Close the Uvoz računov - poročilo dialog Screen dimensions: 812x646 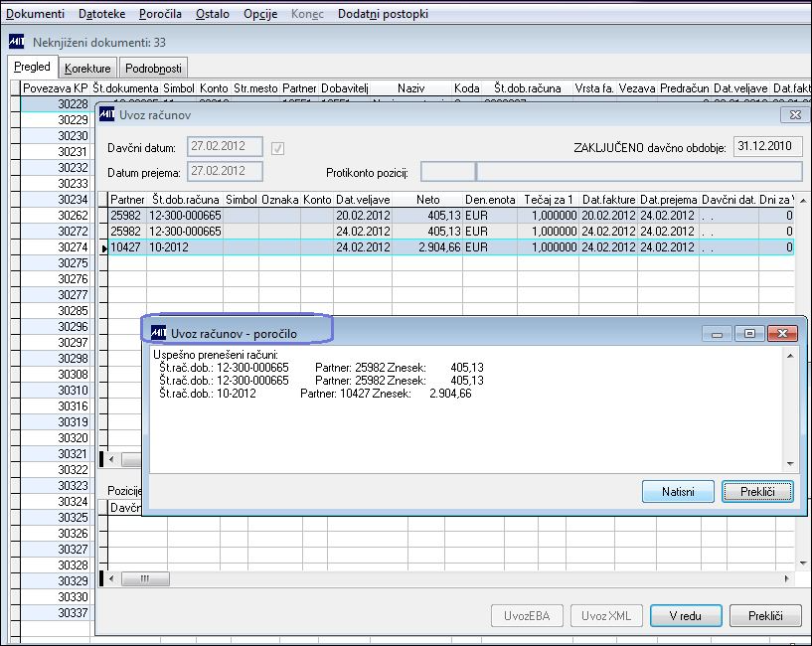pos(783,334)
